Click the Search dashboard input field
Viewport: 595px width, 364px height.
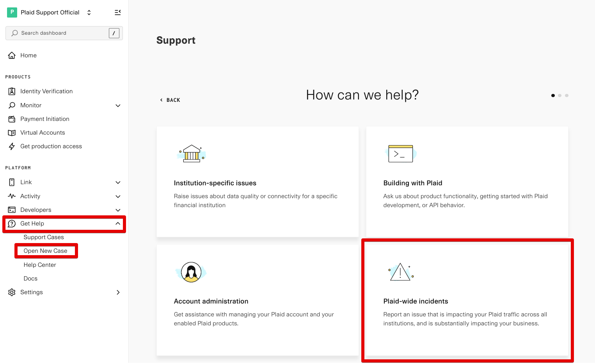click(59, 33)
